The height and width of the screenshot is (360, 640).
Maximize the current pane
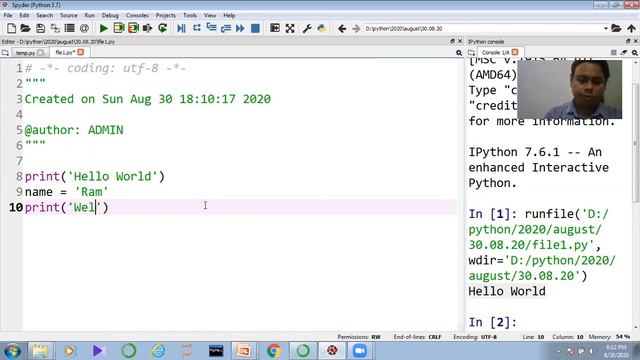(275, 28)
